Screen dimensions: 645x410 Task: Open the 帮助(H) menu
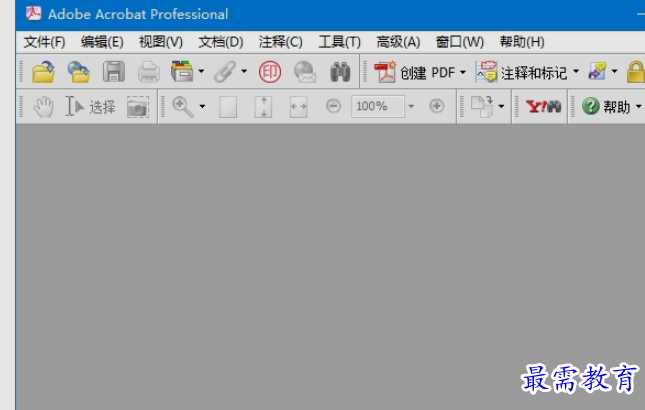(x=522, y=42)
